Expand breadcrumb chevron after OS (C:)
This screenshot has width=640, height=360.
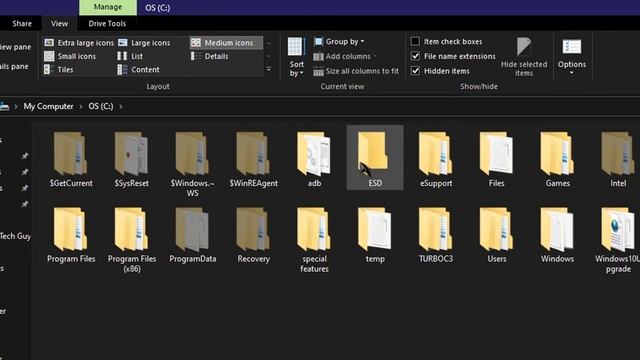coord(121,106)
